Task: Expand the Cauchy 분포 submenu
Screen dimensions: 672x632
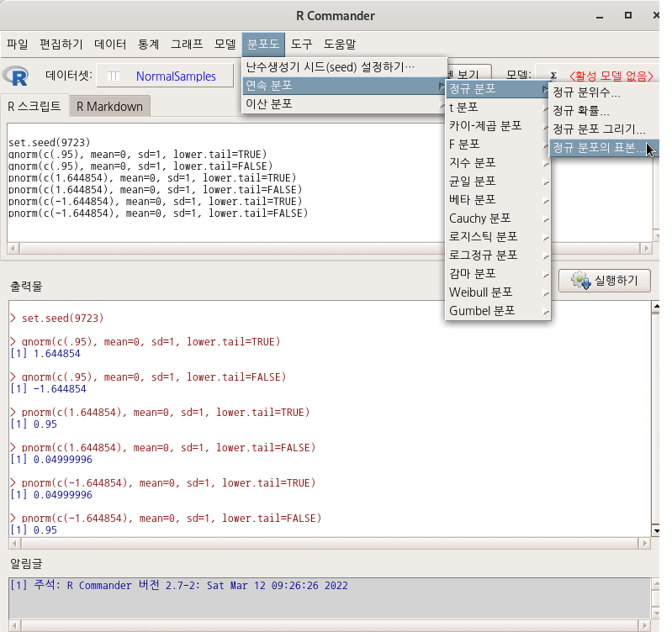Action: click(498, 219)
